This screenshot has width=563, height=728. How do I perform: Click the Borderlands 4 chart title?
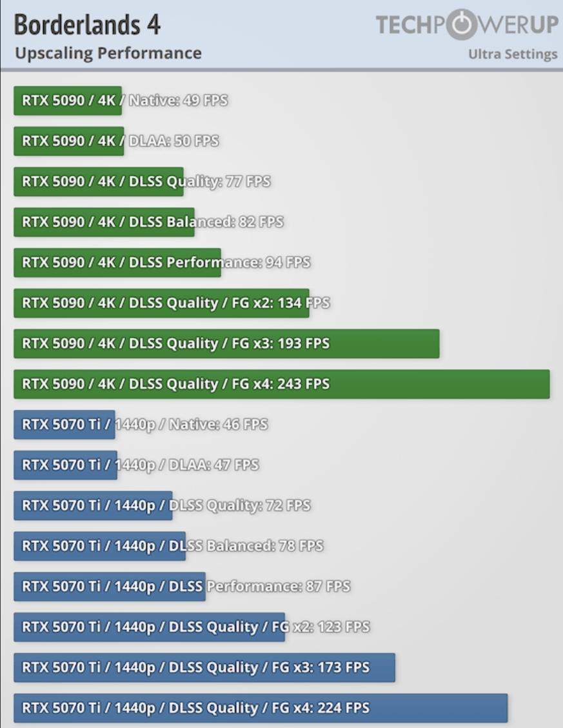87,25
